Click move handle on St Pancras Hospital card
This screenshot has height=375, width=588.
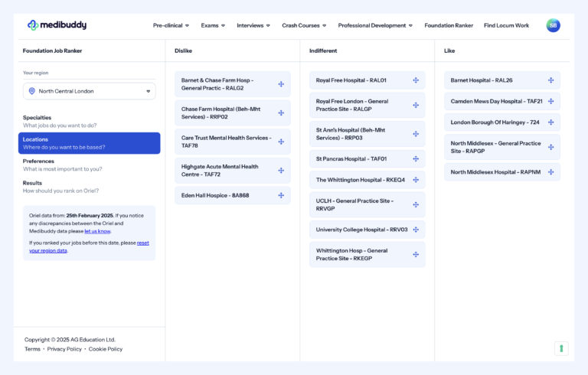(x=416, y=159)
